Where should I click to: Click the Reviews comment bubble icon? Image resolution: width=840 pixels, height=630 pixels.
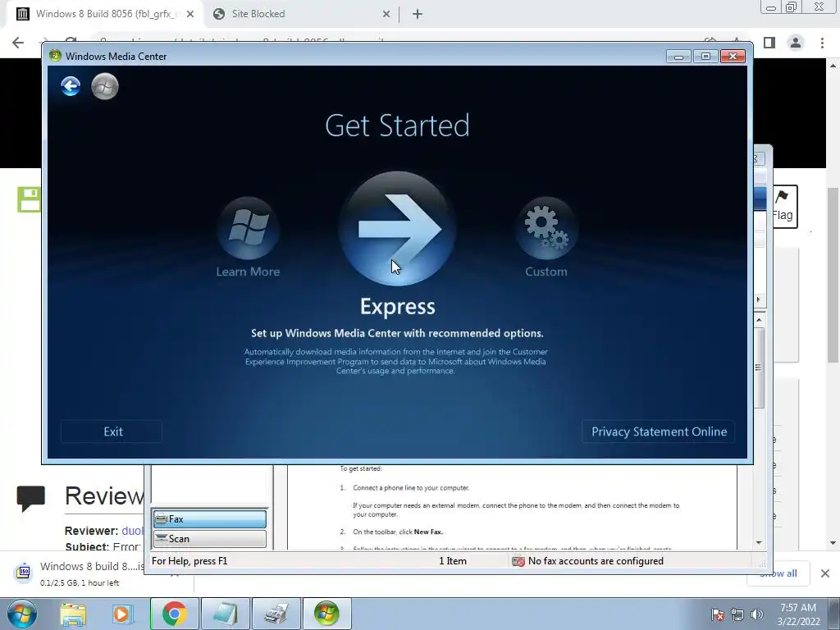click(x=31, y=498)
